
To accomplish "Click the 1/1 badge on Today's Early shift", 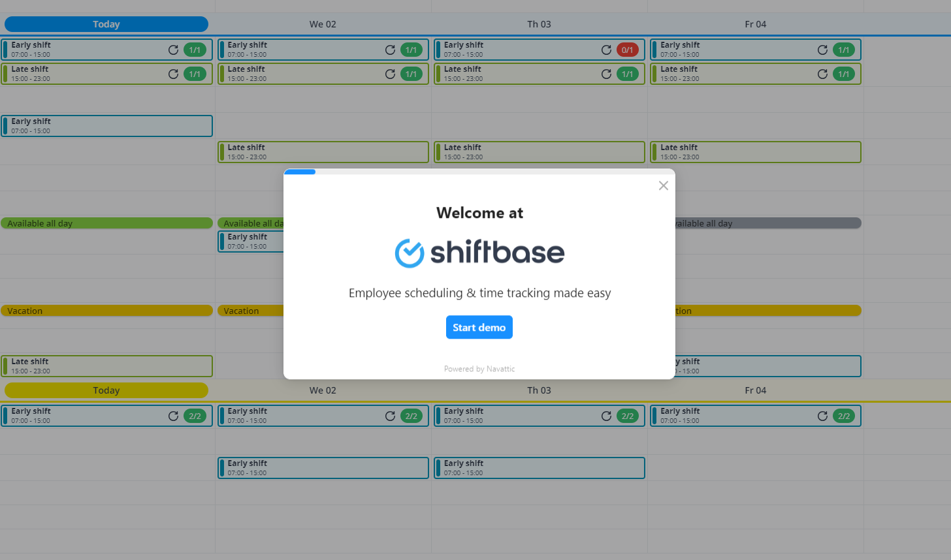I will pyautogui.click(x=195, y=50).
